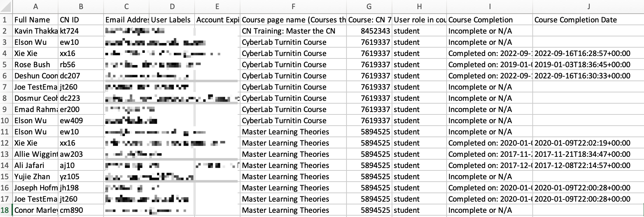The image size is (644, 217).
Task: Select cell containing 'aj10'
Action: [81, 165]
